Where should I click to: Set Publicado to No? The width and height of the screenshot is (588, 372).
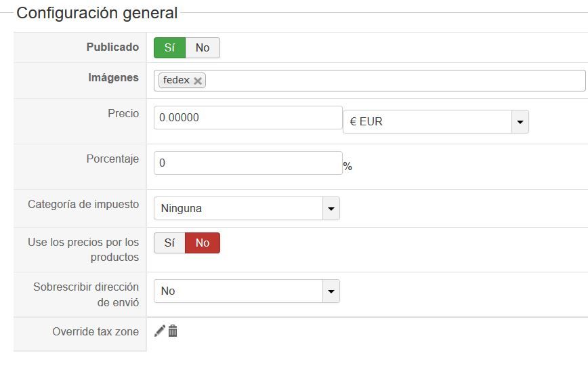point(203,47)
